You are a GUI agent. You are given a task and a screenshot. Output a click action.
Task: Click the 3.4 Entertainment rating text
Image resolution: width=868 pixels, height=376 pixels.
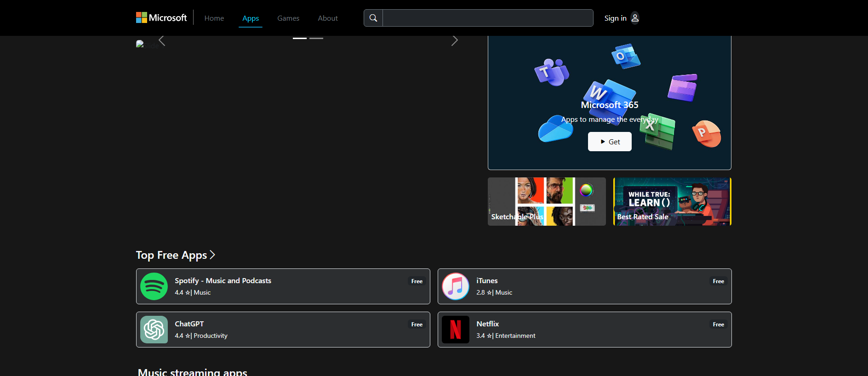coord(506,336)
